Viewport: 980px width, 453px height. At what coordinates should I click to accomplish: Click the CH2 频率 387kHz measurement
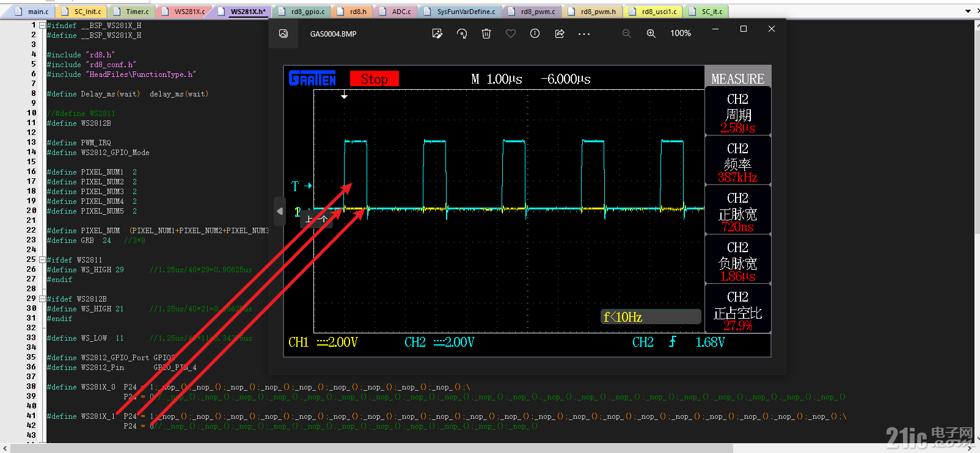pos(737,161)
